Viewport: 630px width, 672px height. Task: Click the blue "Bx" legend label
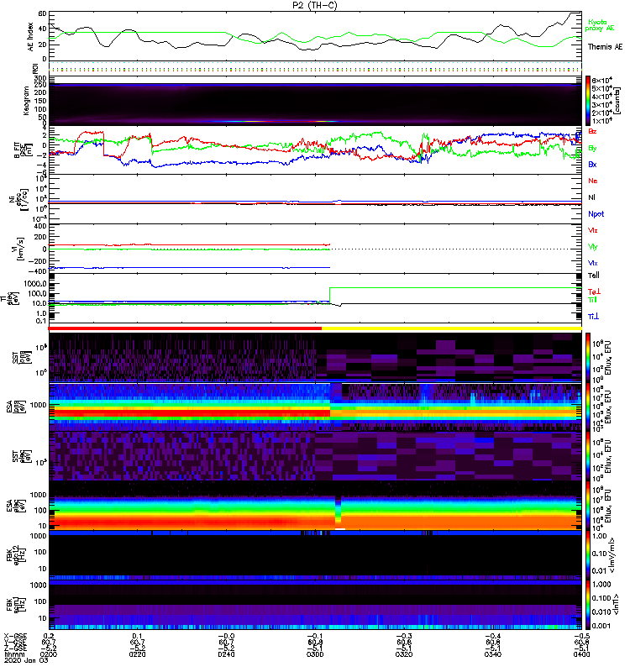click(x=592, y=164)
